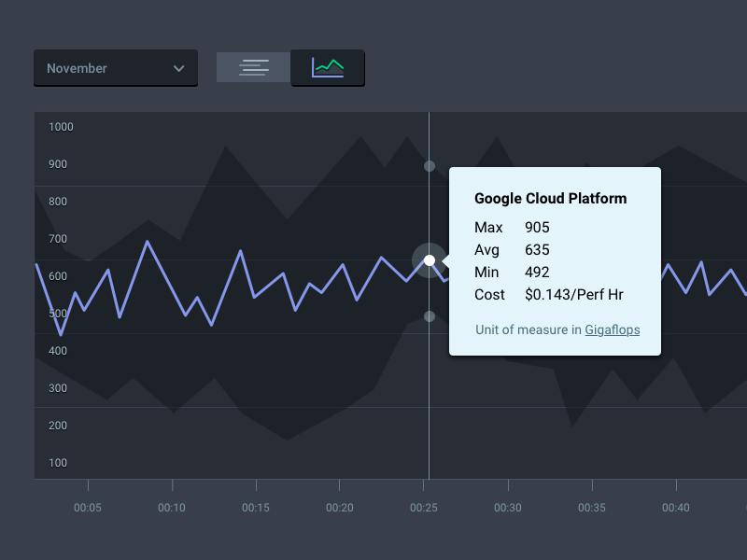Image resolution: width=747 pixels, height=560 pixels.
Task: Click the Cost value in tooltip
Action: point(574,295)
